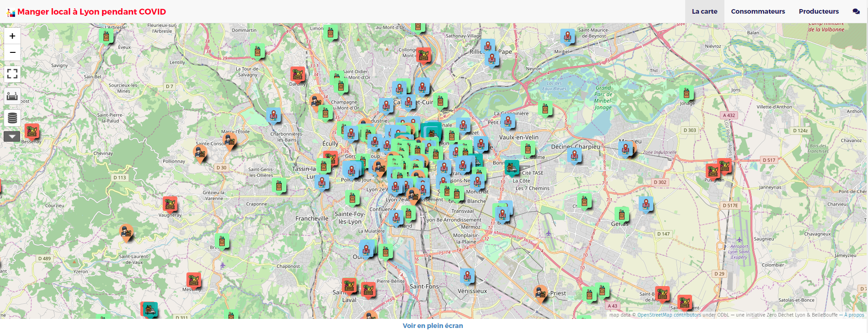The image size is (868, 333).
Task: Open the chat bubbles icon in navbar
Action: pyautogui.click(x=856, y=11)
